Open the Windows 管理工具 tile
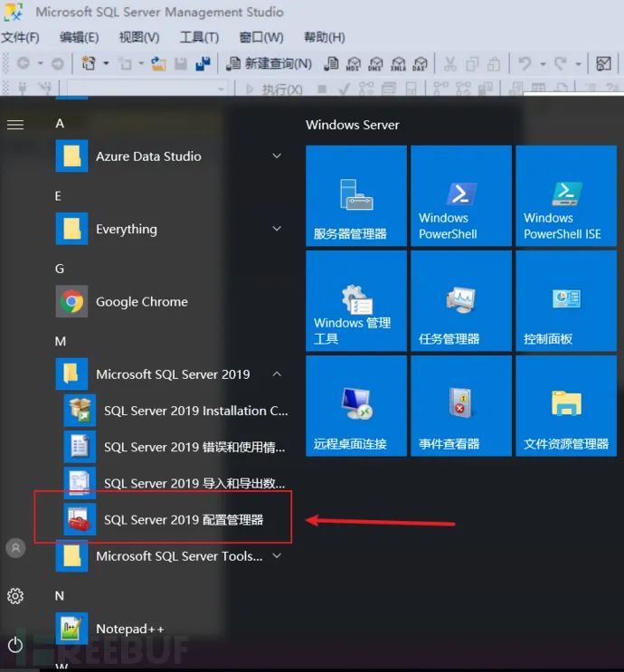The image size is (624, 672). click(x=356, y=301)
